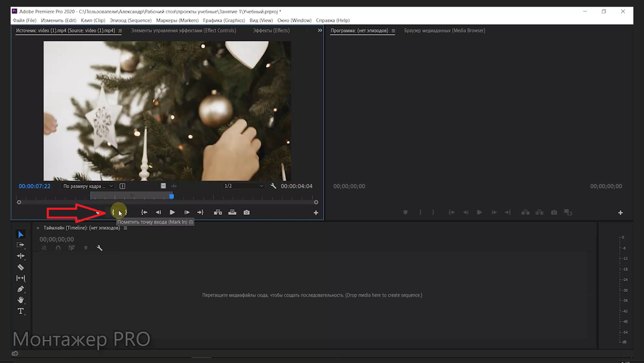Toggle Linked Selection in the Timeline
This screenshot has height=363, width=644.
tap(71, 248)
